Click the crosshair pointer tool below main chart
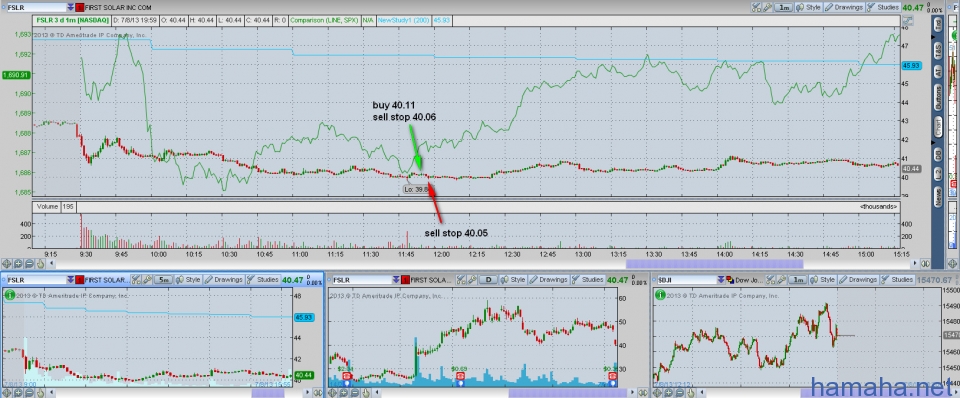 (7, 264)
